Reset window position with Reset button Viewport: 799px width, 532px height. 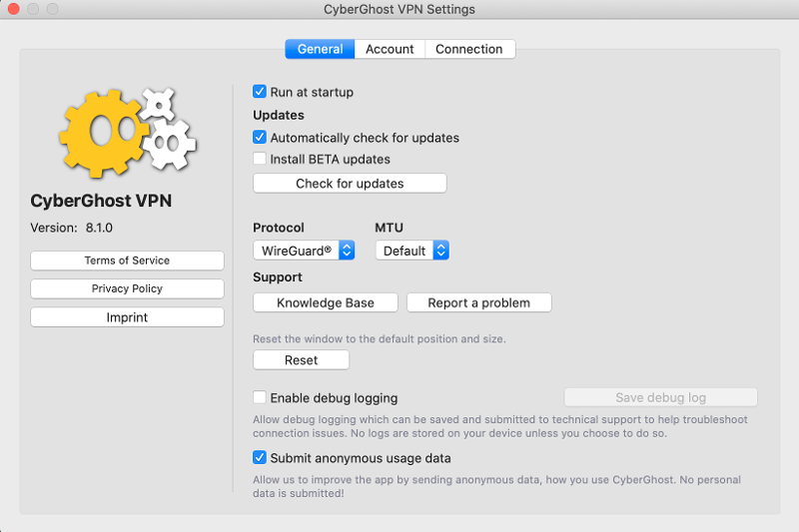(x=301, y=360)
